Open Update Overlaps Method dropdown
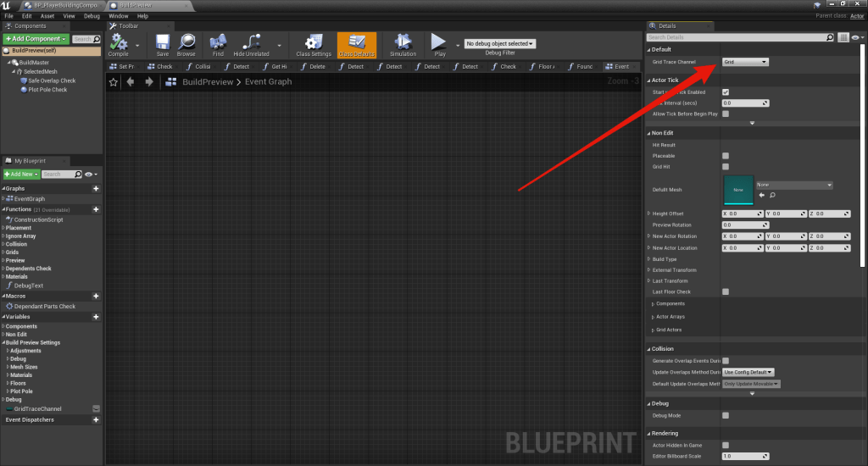The image size is (868, 466). pyautogui.click(x=748, y=373)
